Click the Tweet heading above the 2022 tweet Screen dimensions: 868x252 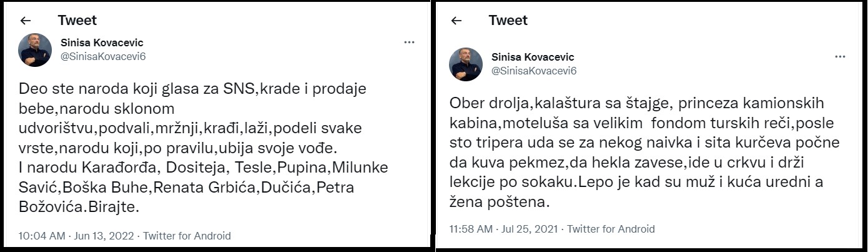pos(77,20)
